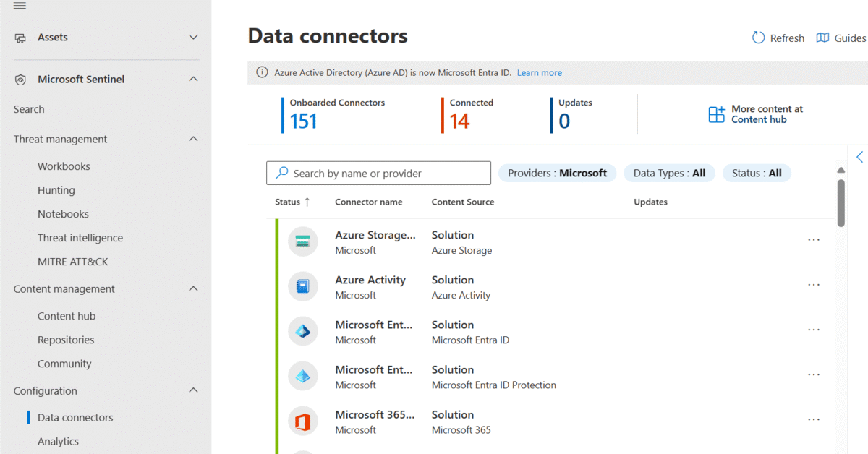
Task: Open Analytics page
Action: [x=58, y=442]
